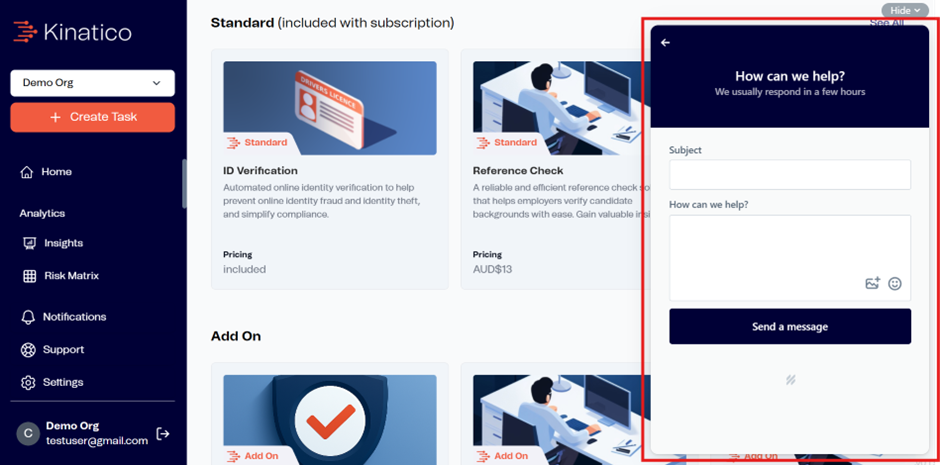Click the Insights chart icon
The width and height of the screenshot is (940, 465).
tap(29, 243)
